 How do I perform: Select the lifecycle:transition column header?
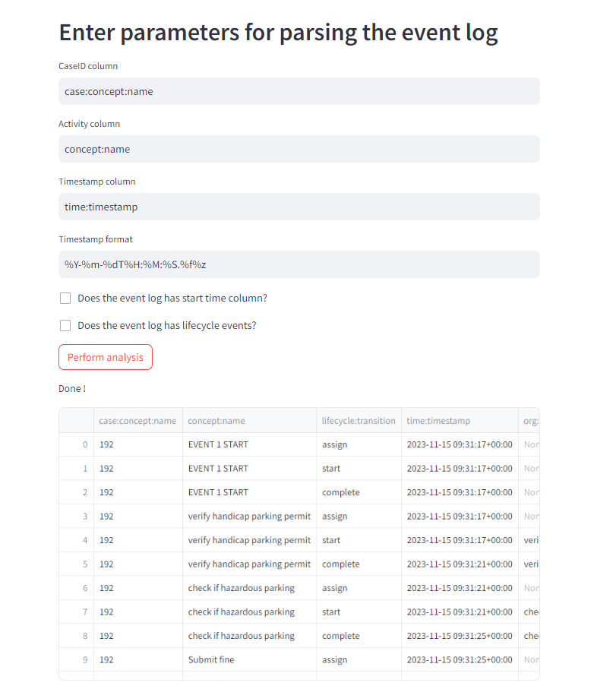[x=357, y=420]
